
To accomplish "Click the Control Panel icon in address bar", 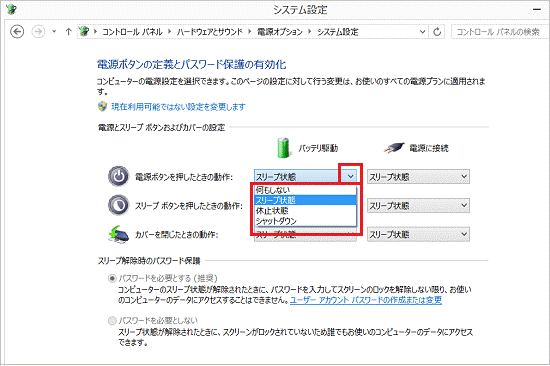I will 84,32.
